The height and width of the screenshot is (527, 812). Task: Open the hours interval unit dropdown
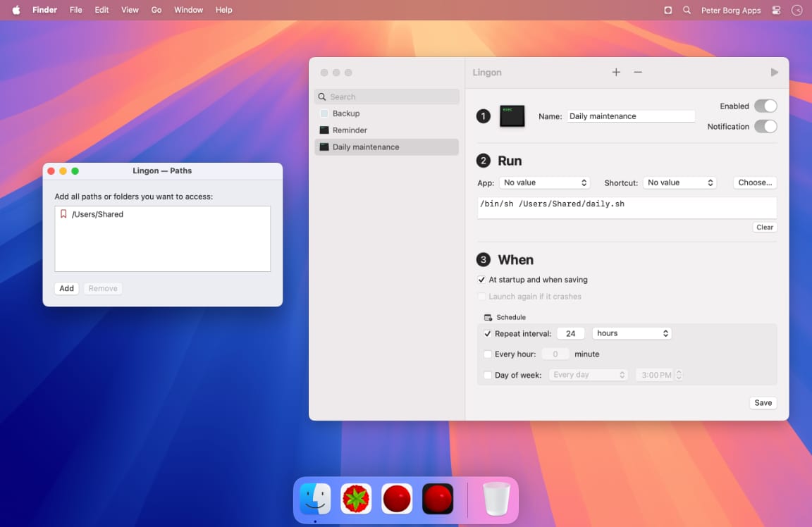tap(632, 333)
